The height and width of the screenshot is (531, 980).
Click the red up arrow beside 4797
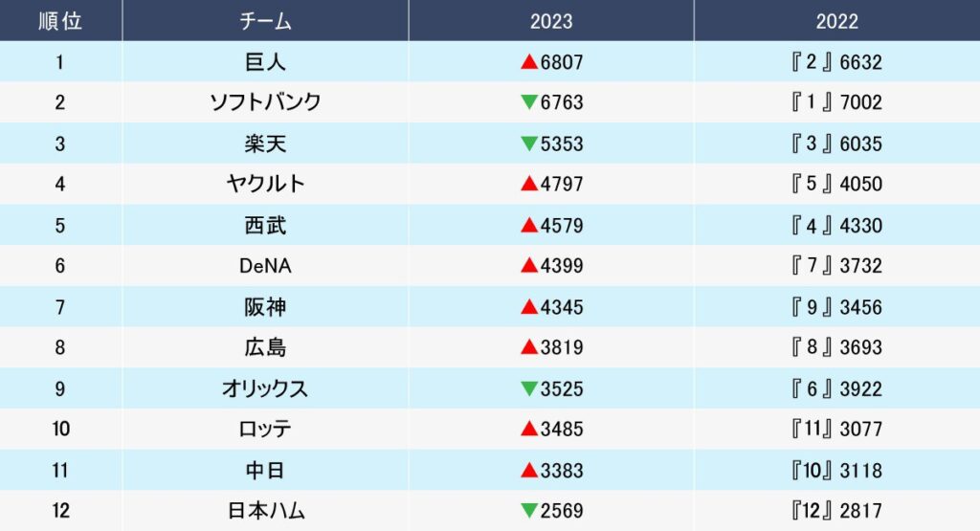coord(529,185)
